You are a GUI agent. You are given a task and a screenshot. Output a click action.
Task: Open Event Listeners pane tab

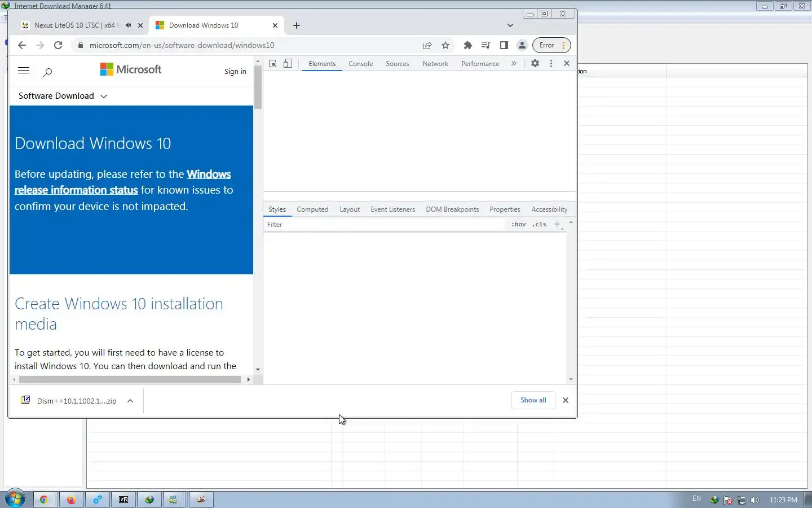[392, 209]
